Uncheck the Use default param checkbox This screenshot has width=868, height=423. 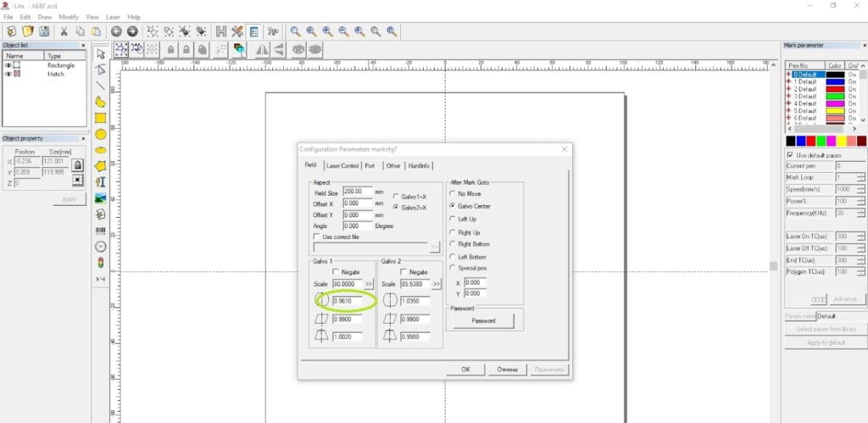(x=789, y=156)
